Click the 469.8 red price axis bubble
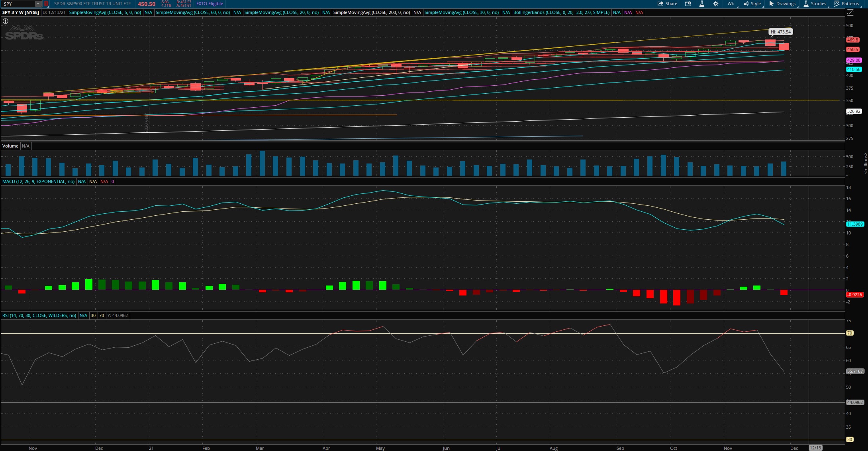This screenshot has height=451, width=868. (853, 40)
